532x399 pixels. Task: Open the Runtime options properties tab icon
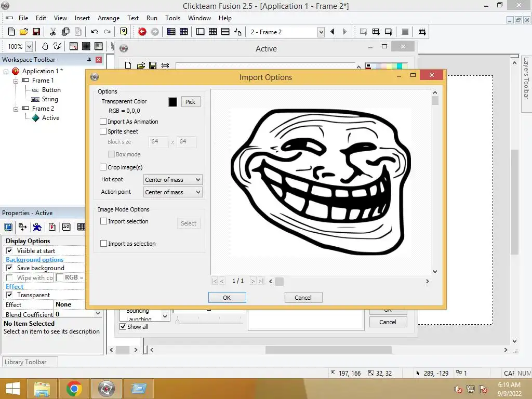point(52,227)
